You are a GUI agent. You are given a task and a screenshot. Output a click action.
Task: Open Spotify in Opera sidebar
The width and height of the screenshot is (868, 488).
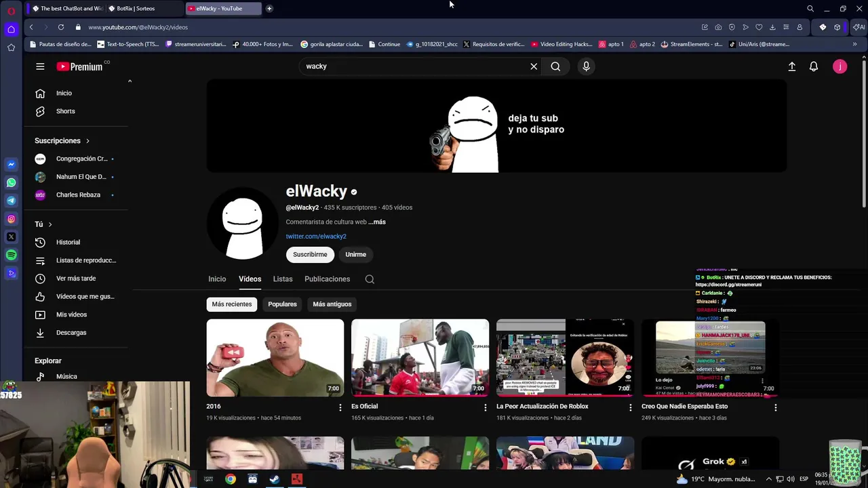[11, 255]
